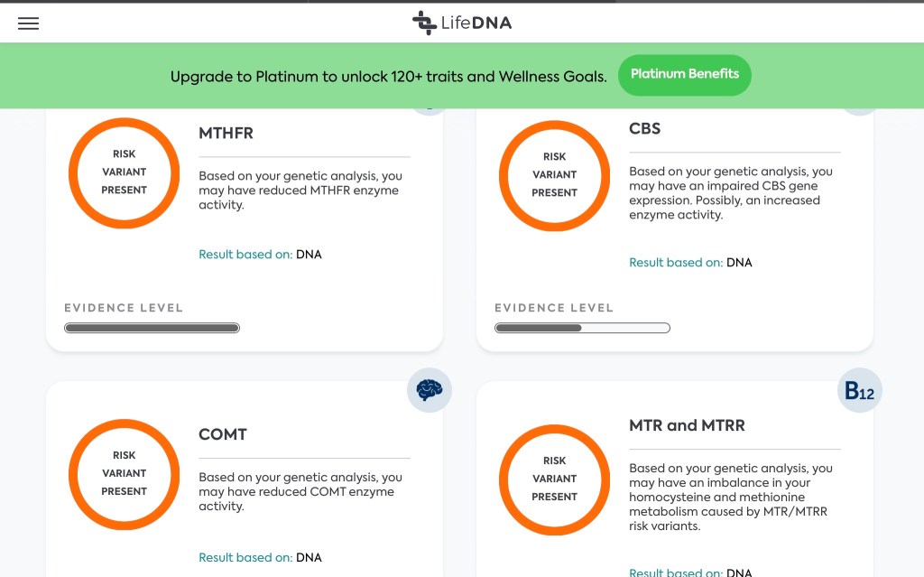Click MTHFR 'Result based on: DNA' text

[260, 255]
